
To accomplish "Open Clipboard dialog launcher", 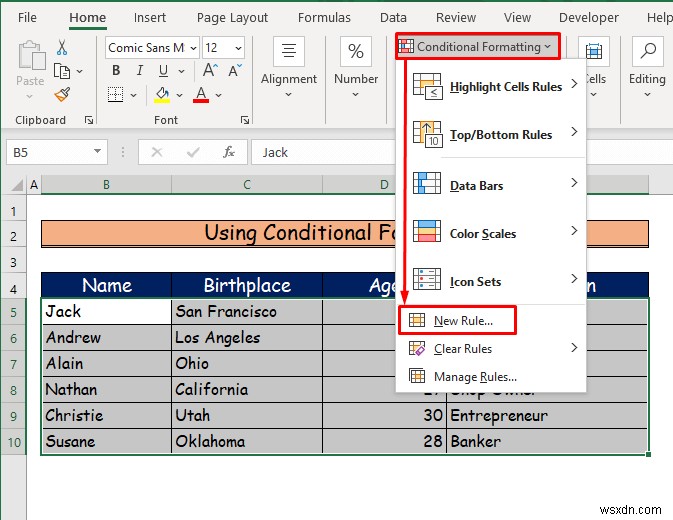I will [89, 120].
